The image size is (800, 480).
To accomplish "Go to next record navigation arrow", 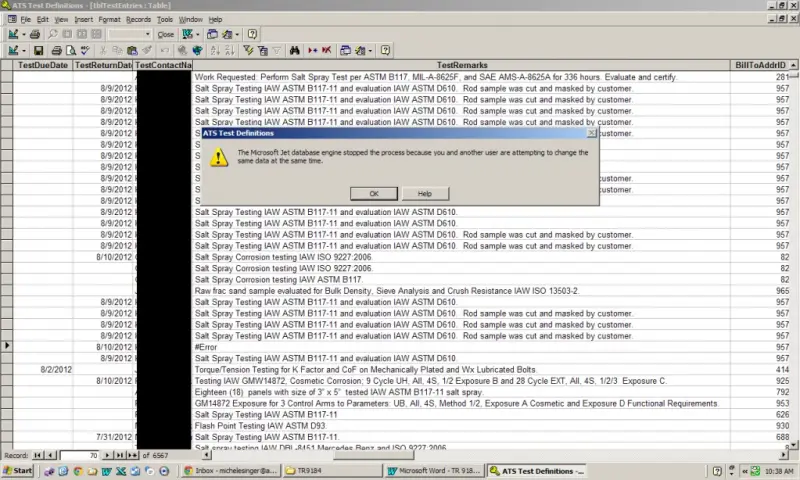I will click(107, 455).
